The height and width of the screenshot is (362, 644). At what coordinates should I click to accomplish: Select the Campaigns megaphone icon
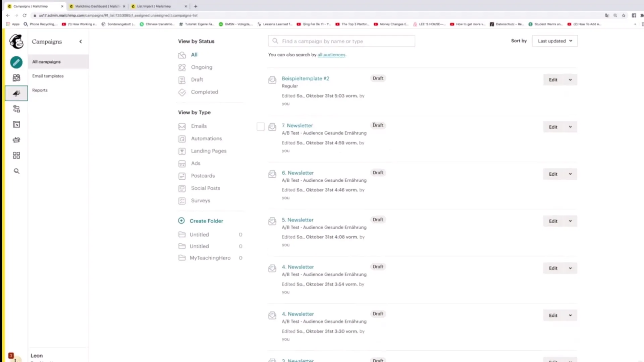[16, 93]
